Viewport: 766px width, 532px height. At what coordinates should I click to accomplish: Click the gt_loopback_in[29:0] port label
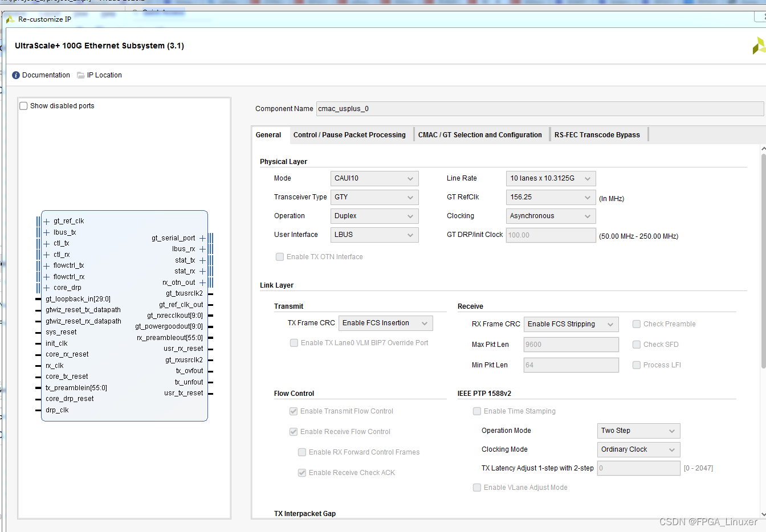(x=78, y=299)
